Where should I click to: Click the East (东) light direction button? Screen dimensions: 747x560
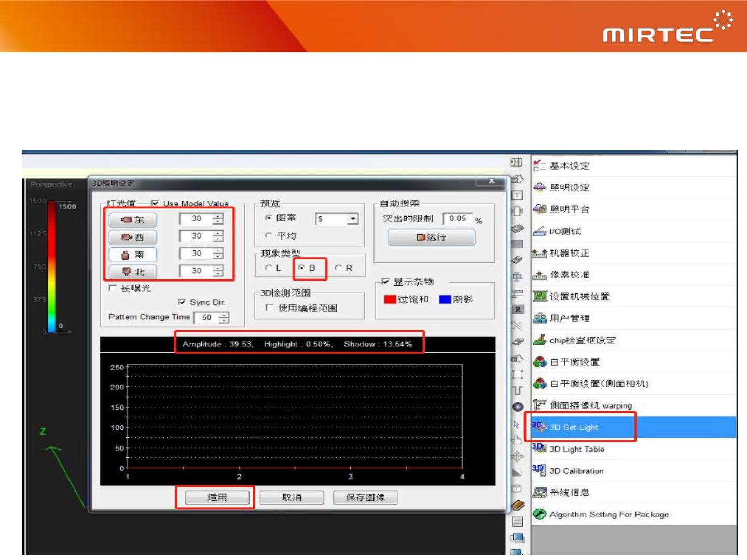point(133,220)
